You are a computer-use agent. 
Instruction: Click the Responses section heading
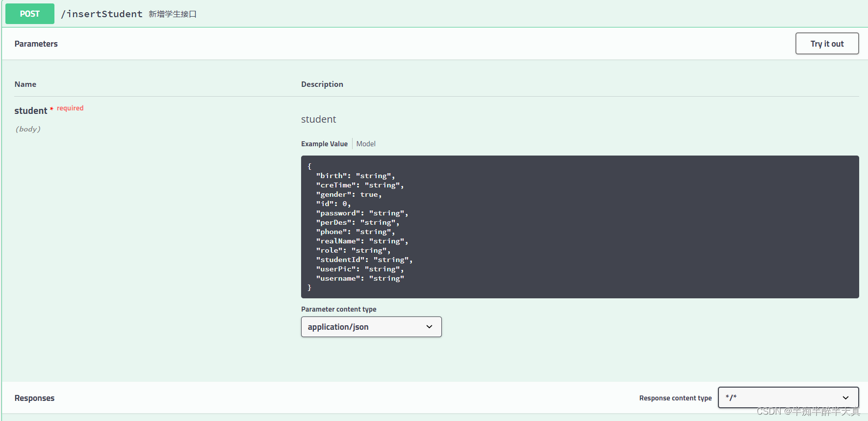(34, 398)
